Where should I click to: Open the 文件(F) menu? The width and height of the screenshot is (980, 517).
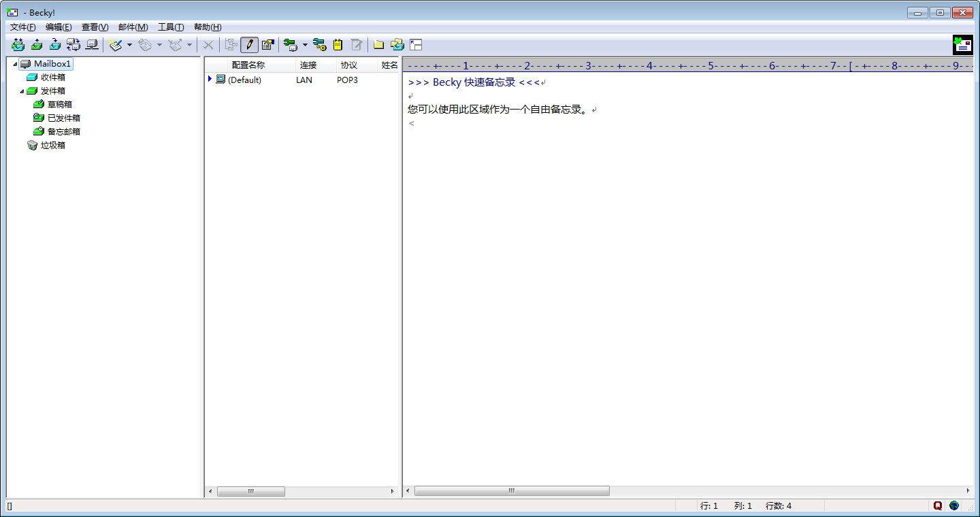point(22,27)
